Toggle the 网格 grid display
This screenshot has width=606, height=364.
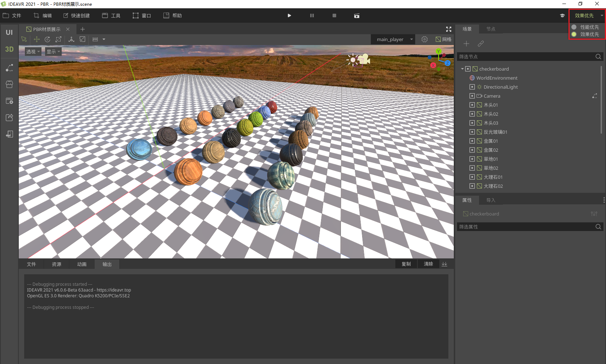(444, 39)
